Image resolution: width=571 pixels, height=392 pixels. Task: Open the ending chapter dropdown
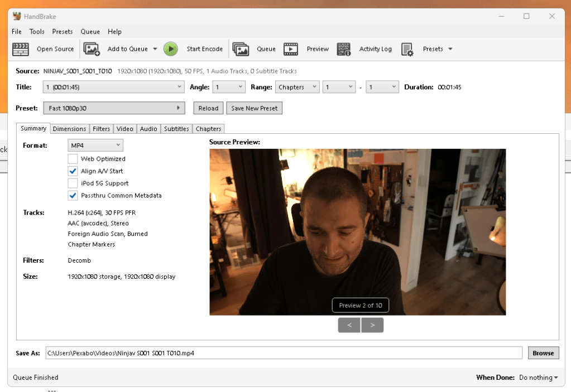click(382, 87)
